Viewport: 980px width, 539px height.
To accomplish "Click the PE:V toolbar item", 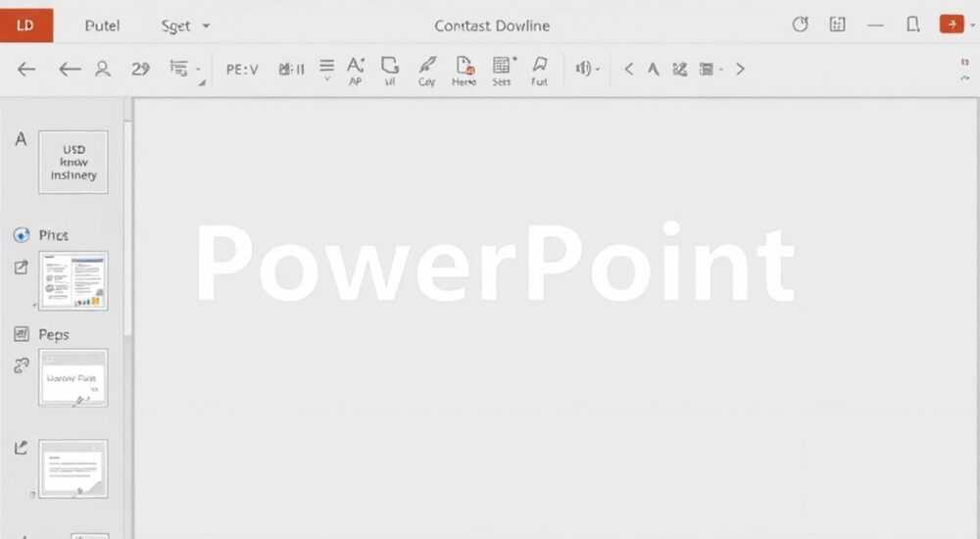I will (242, 70).
